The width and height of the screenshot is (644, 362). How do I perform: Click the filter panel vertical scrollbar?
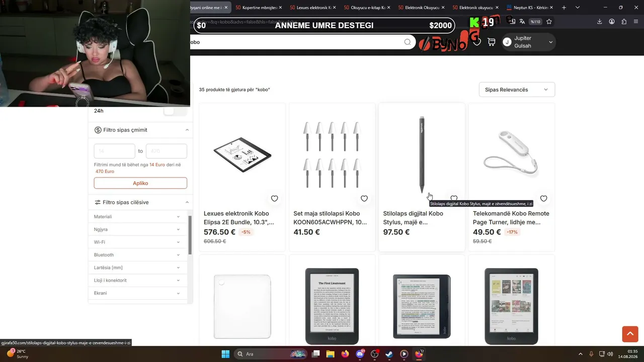190,235
